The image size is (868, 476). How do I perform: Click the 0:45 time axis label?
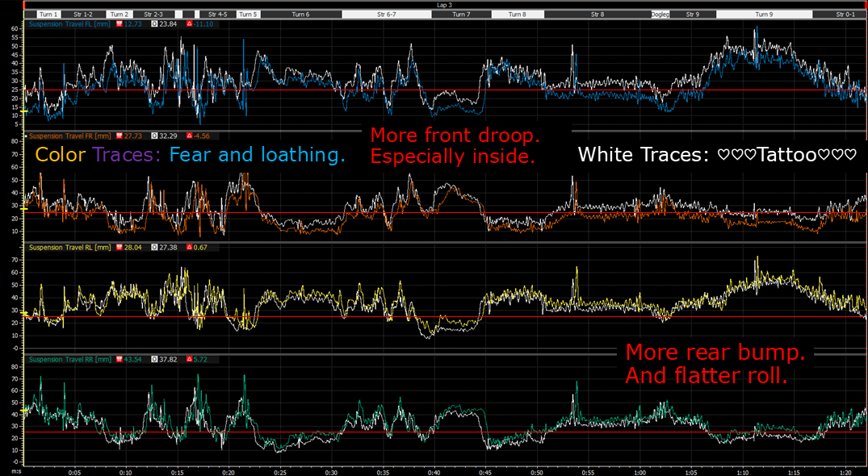click(485, 472)
